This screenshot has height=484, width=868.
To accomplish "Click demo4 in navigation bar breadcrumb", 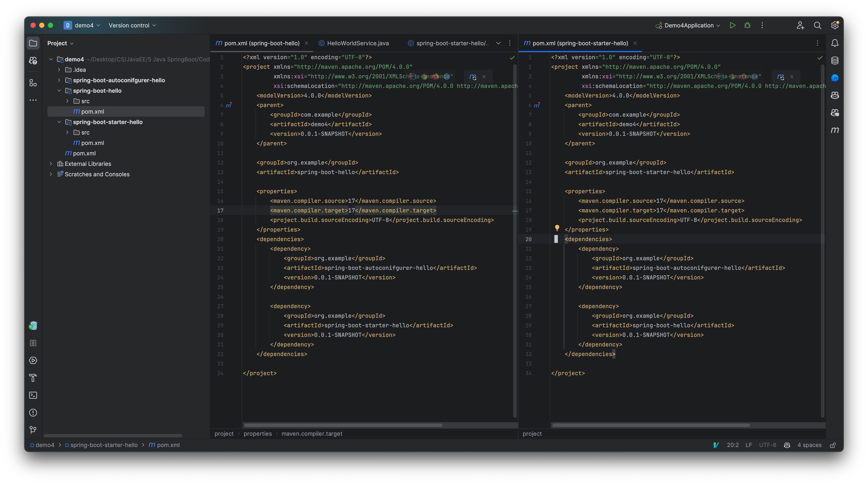I will tap(42, 445).
